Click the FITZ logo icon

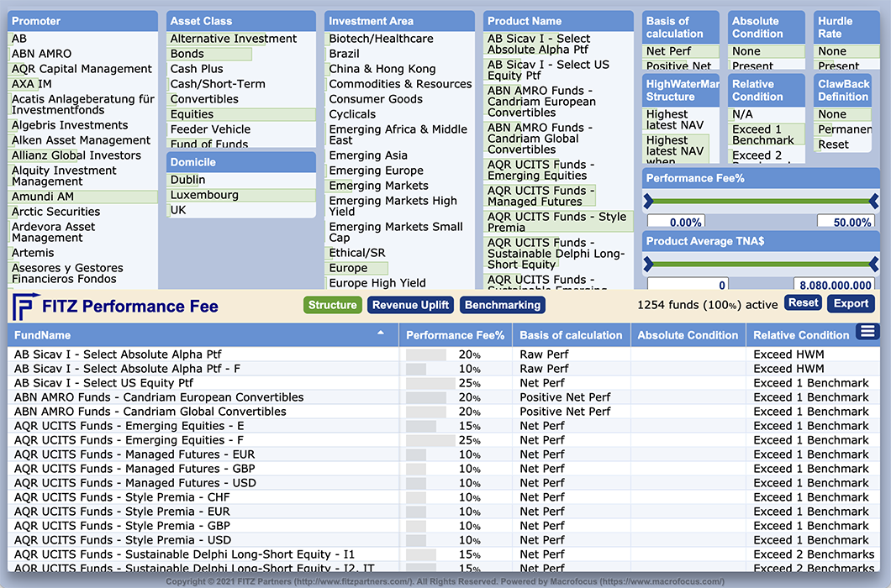tap(24, 306)
